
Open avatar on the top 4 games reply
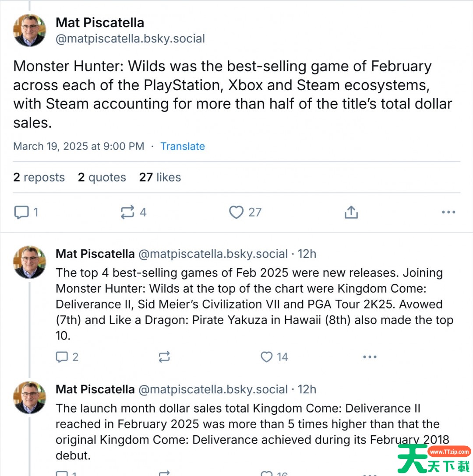(x=30, y=262)
